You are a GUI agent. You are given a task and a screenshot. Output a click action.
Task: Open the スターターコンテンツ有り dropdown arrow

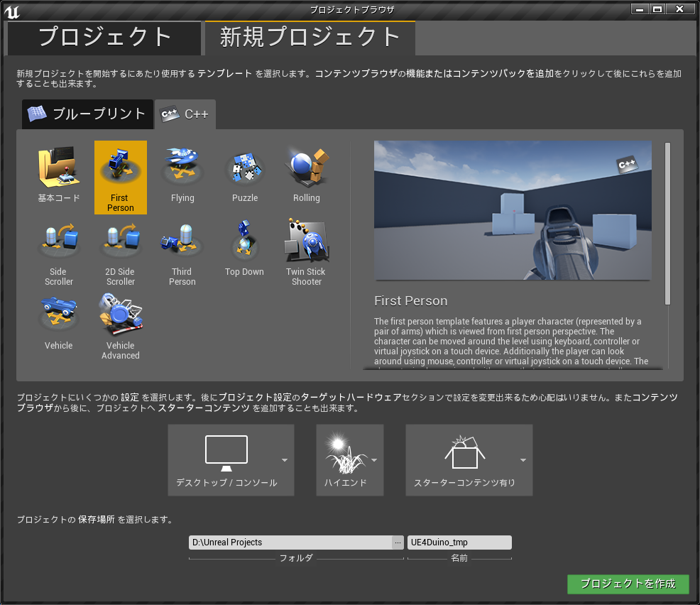(523, 460)
